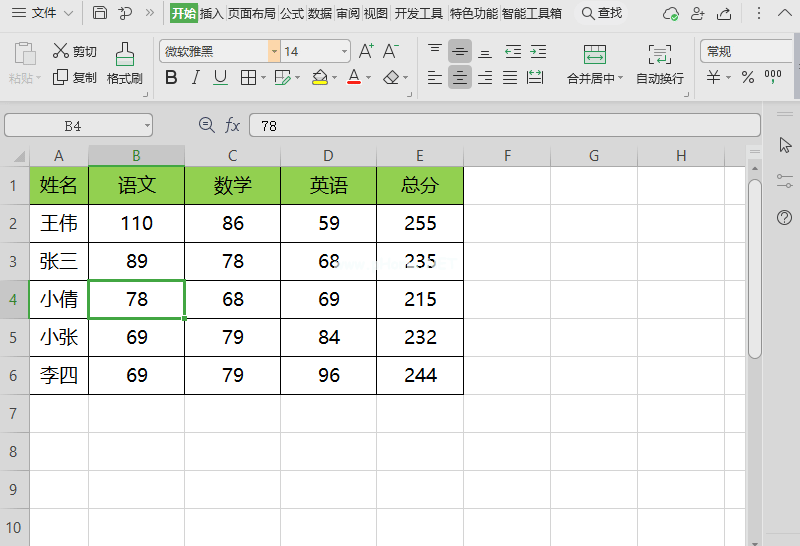This screenshot has width=800, height=546.
Task: Click the justify alignment icon
Action: pos(510,78)
